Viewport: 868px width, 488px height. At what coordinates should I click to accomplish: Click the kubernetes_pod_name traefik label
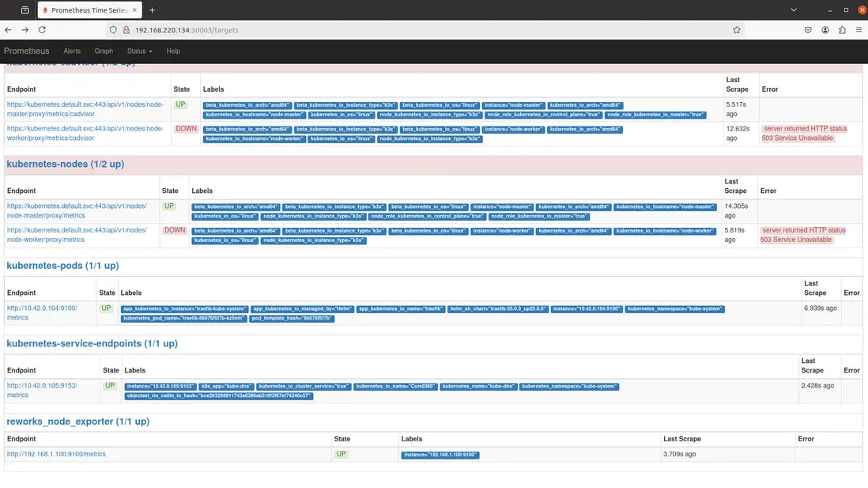183,319
